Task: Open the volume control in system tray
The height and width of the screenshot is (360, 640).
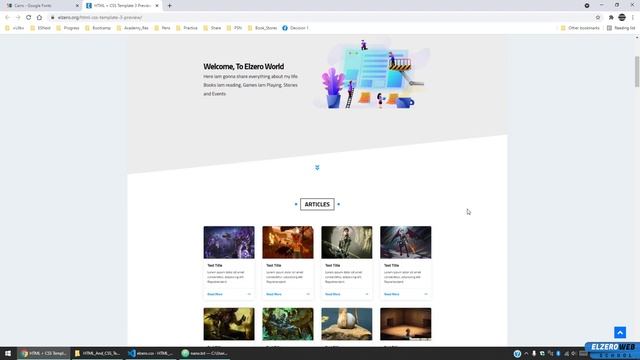Action: 573,353
